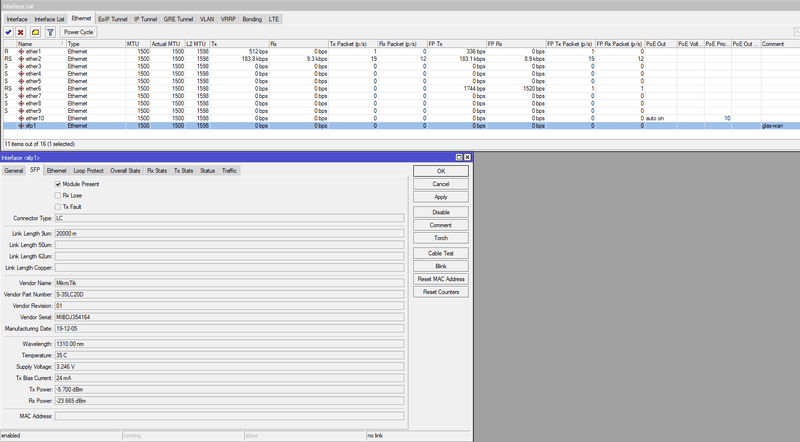This screenshot has height=442, width=800.
Task: Click the Disable button in sfp1 dialog
Action: pos(441,212)
